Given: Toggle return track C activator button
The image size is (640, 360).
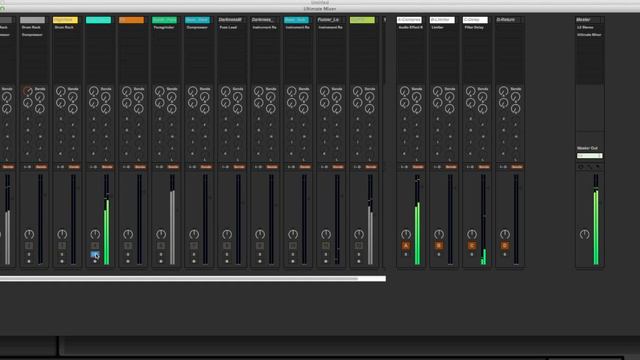Looking at the screenshot, I should click(x=472, y=246).
